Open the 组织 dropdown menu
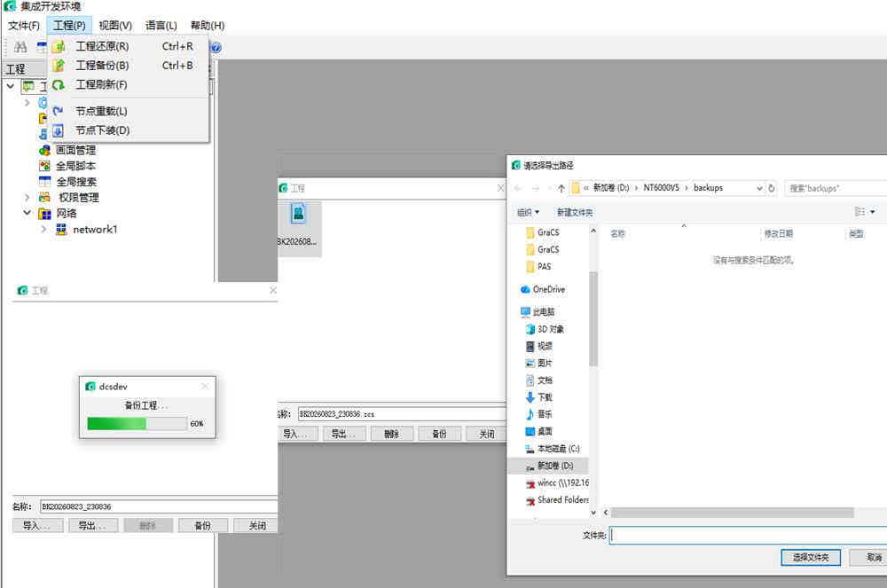Screen dimensions: 887x588 [x=528, y=212]
